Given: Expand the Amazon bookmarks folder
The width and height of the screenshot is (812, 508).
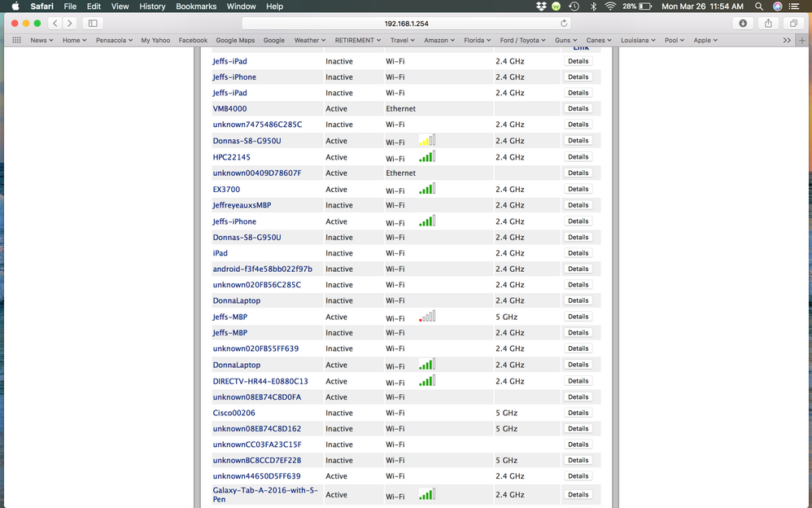Looking at the screenshot, I should [439, 40].
